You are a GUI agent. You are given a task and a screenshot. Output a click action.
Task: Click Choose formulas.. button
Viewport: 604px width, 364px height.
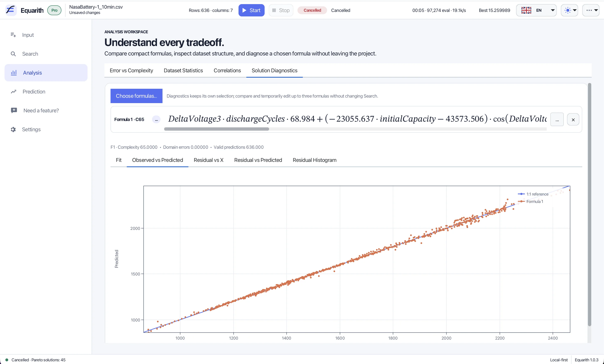(136, 96)
